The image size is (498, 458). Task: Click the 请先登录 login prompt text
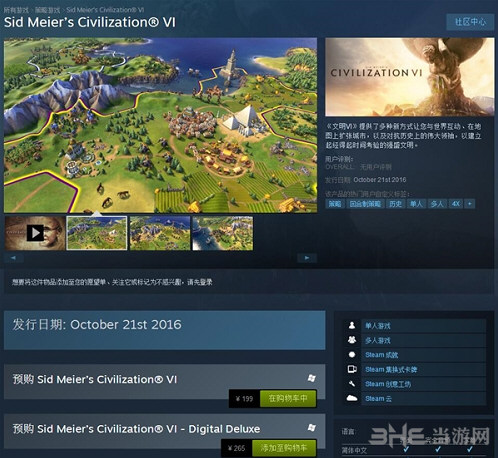tap(200, 282)
